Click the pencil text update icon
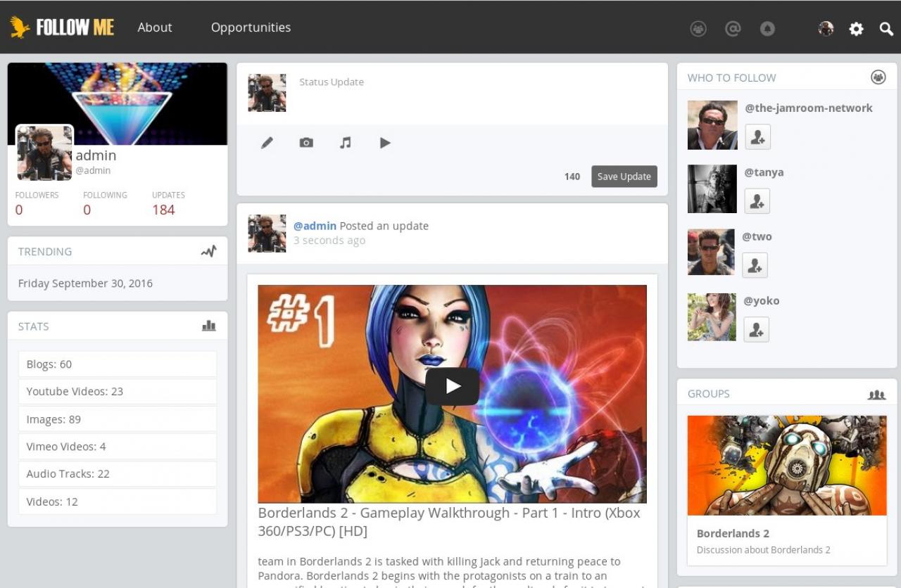Screen dimensions: 901x588 [267, 143]
